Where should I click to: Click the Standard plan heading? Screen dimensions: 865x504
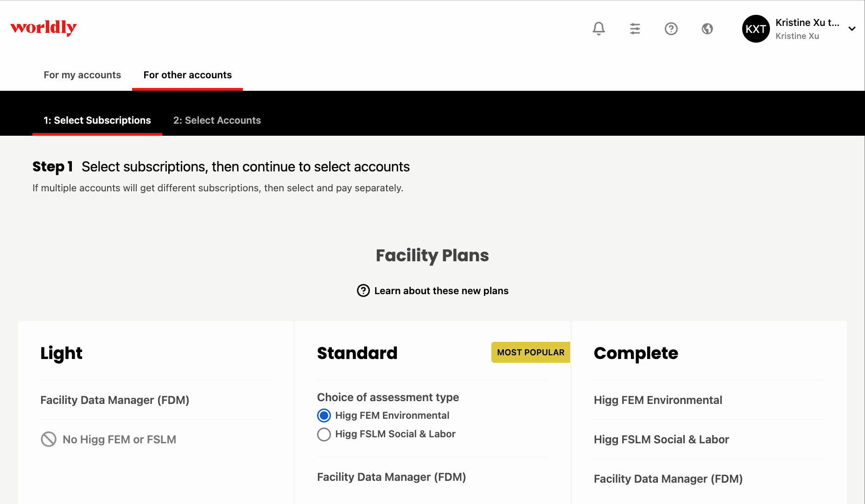pos(357,353)
